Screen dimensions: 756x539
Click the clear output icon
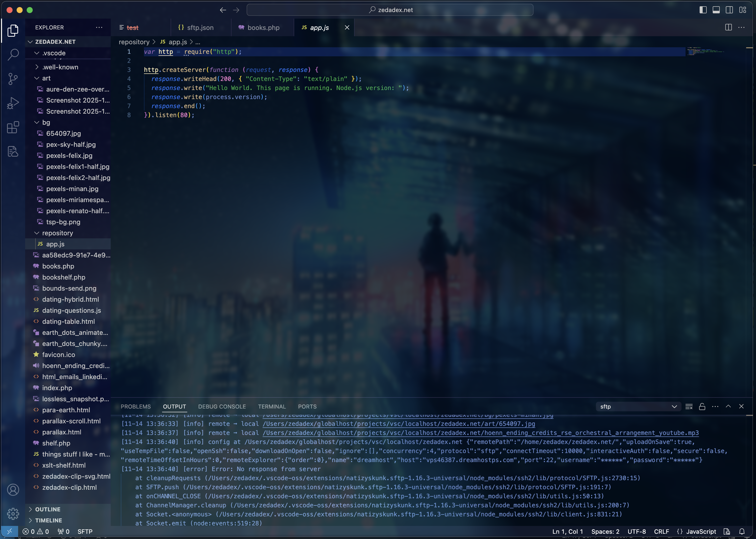pyautogui.click(x=689, y=407)
